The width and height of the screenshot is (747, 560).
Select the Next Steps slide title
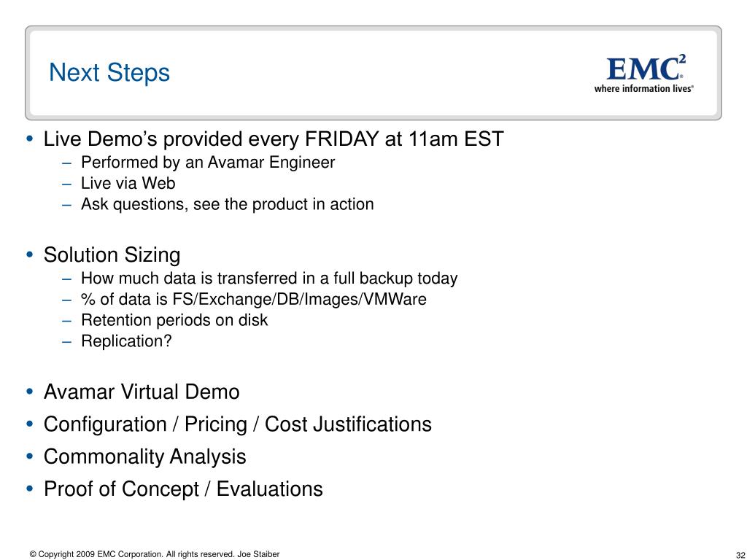[109, 73]
